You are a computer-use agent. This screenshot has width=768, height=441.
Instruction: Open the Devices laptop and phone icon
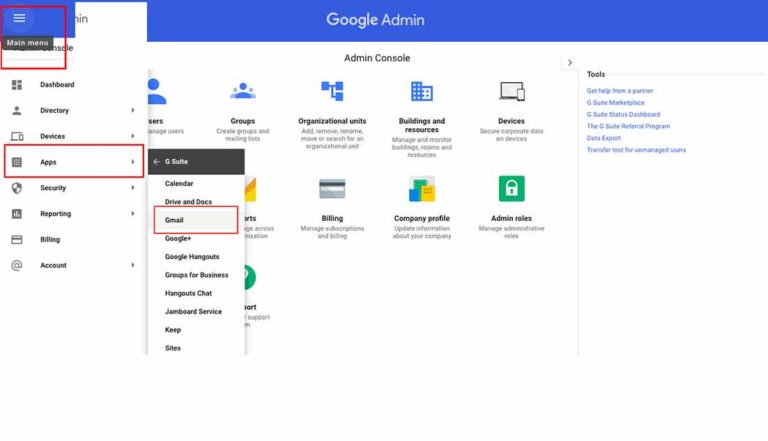pos(512,91)
